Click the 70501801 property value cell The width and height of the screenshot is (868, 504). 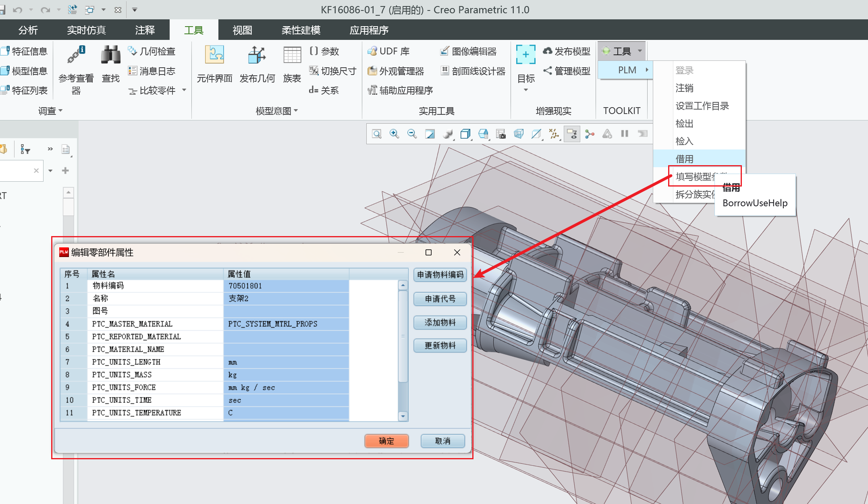[x=286, y=286]
